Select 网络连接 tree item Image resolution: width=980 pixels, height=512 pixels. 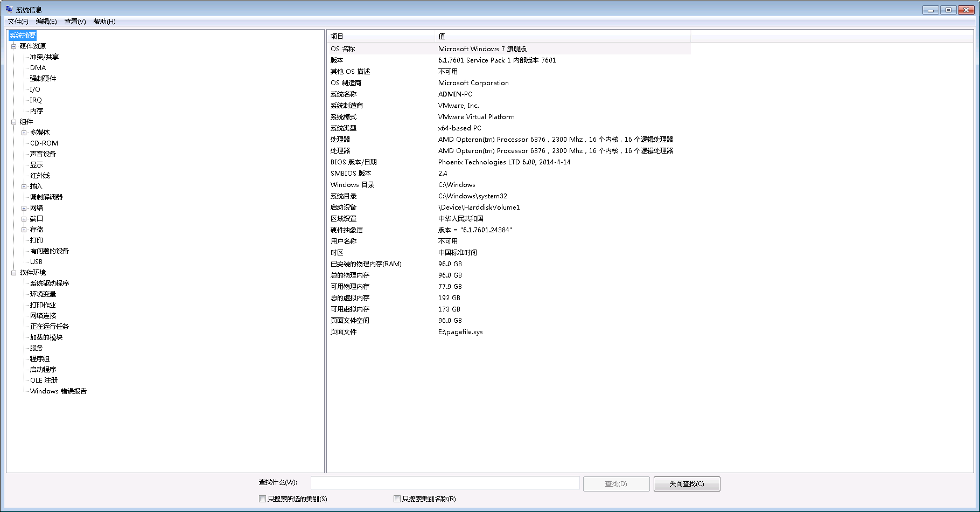pos(43,316)
